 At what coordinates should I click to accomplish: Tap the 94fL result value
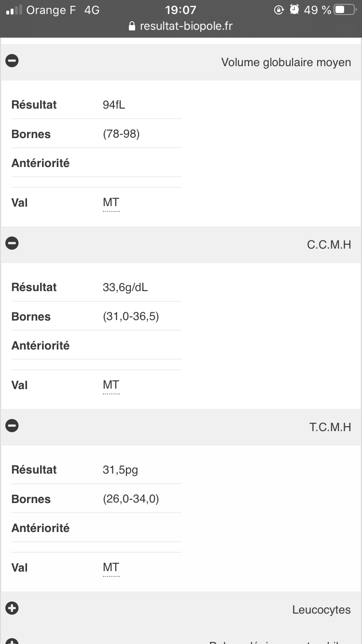[114, 105]
